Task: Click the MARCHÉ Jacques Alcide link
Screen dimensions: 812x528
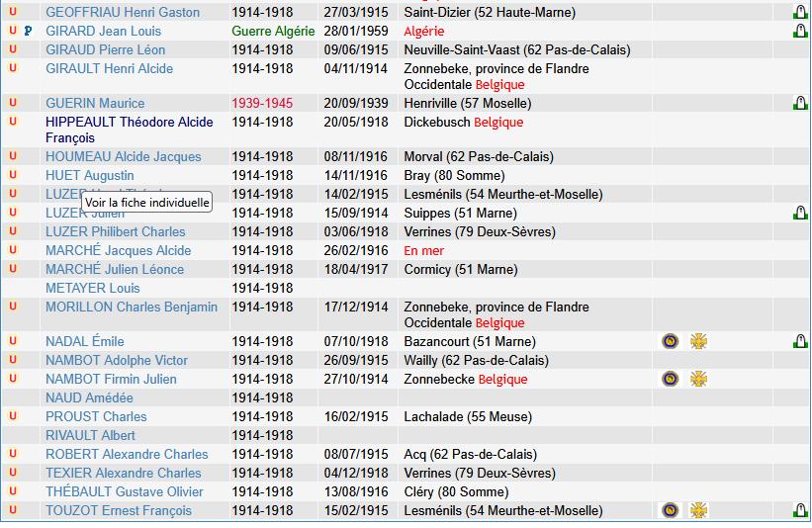Action: click(x=118, y=250)
